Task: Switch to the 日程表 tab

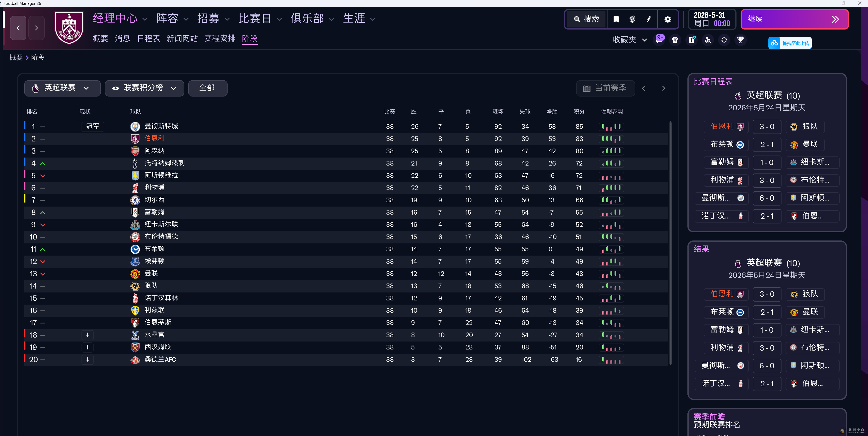Action: point(149,38)
